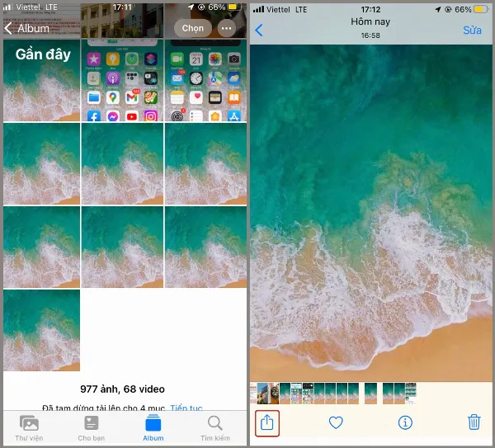Tap Sửa to edit the photo
Viewport: 495px width, 448px height.
click(x=472, y=31)
